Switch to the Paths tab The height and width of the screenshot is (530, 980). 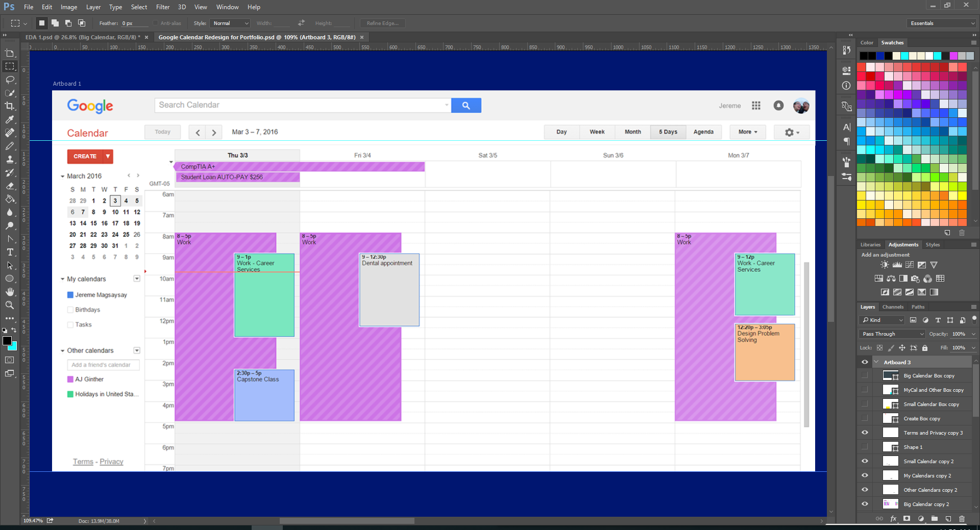[x=918, y=307]
